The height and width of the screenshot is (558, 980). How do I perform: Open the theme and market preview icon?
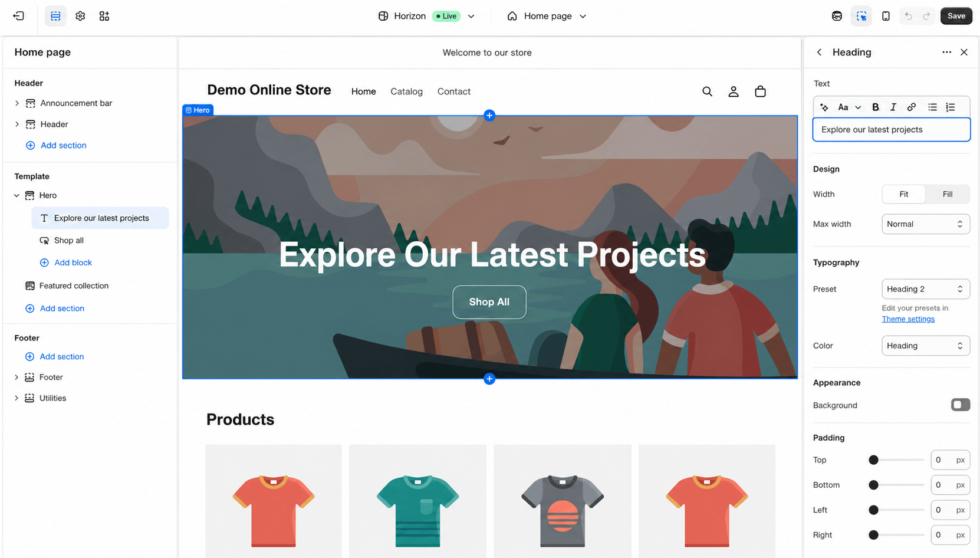(837, 16)
